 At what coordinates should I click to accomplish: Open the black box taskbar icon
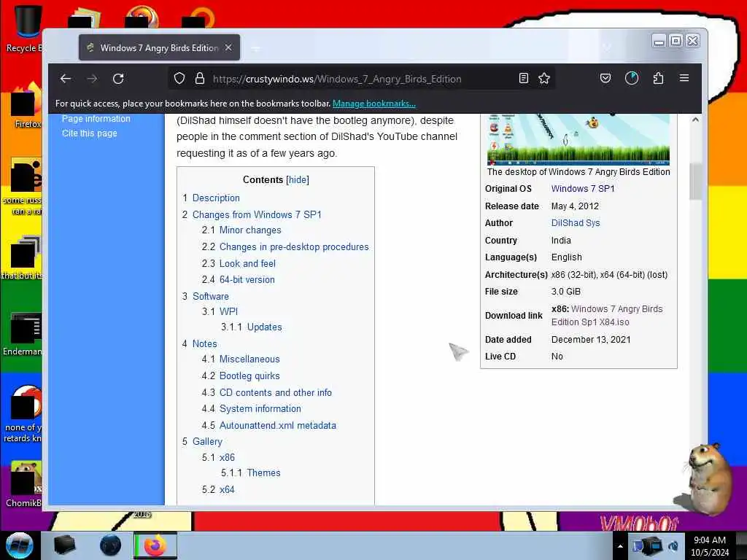(x=64, y=545)
